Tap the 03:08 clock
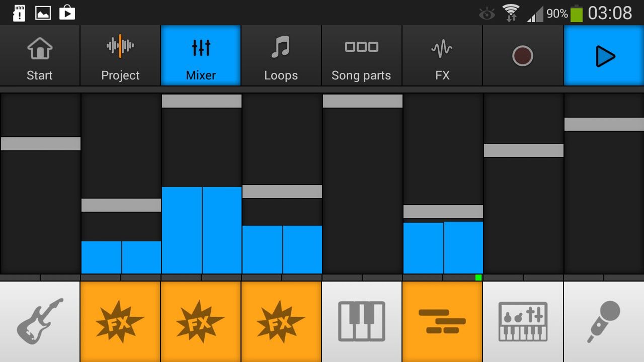Image resolution: width=644 pixels, height=362 pixels. pyautogui.click(x=610, y=13)
